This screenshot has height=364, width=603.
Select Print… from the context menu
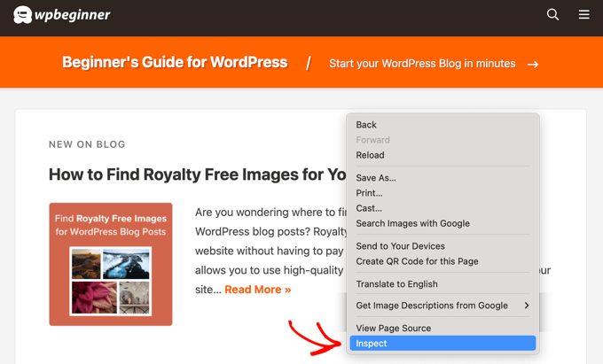pyautogui.click(x=442, y=193)
